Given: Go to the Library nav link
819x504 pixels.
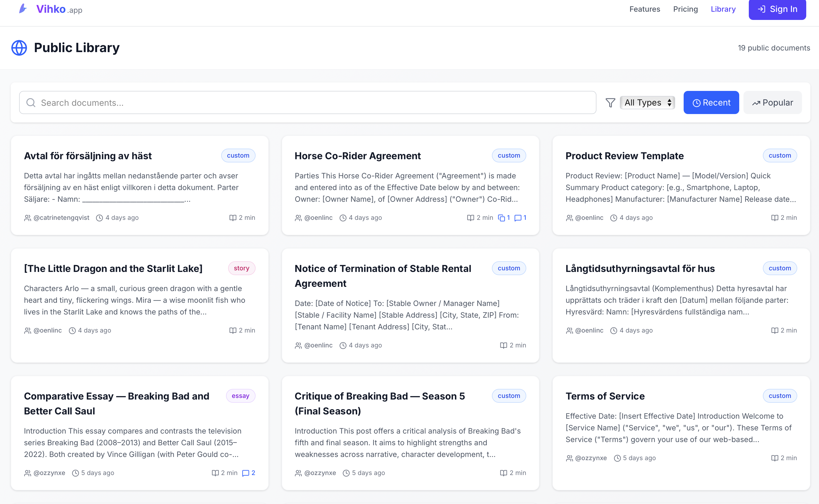Looking at the screenshot, I should [723, 9].
